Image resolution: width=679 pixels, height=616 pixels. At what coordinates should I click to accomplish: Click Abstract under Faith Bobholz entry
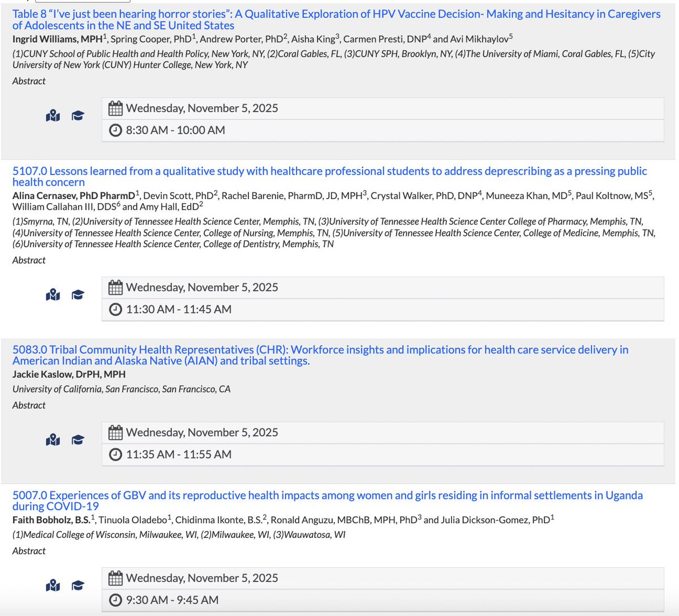point(29,550)
